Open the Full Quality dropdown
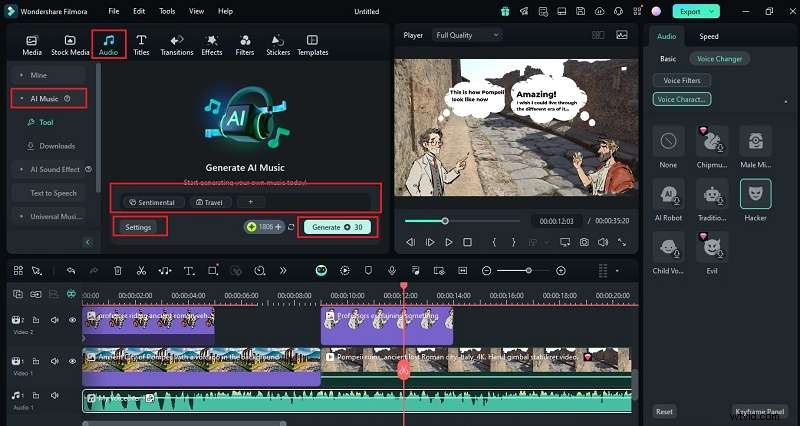The height and width of the screenshot is (426, 800). point(466,35)
